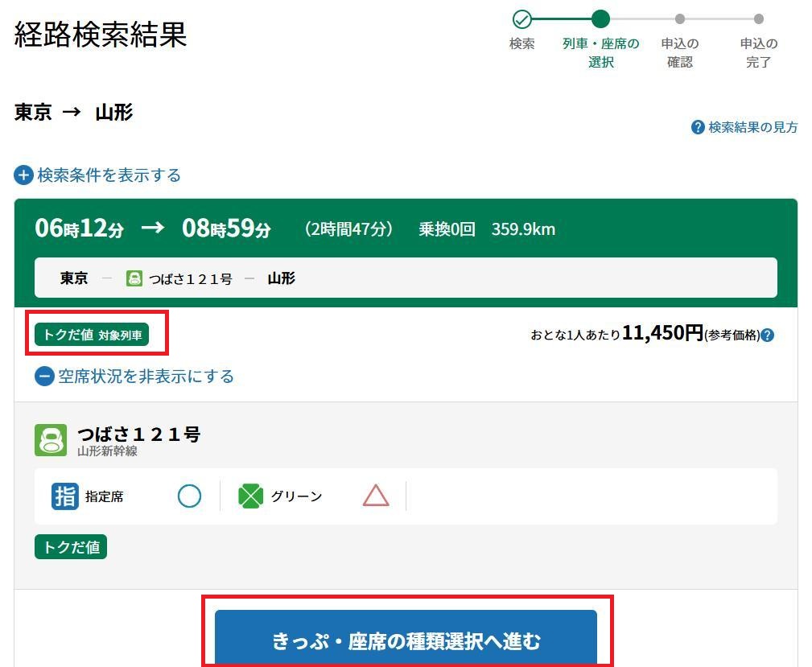Click the checkmark icon of the 検索 step
Viewport: 812px width, 667px height.
point(521,19)
